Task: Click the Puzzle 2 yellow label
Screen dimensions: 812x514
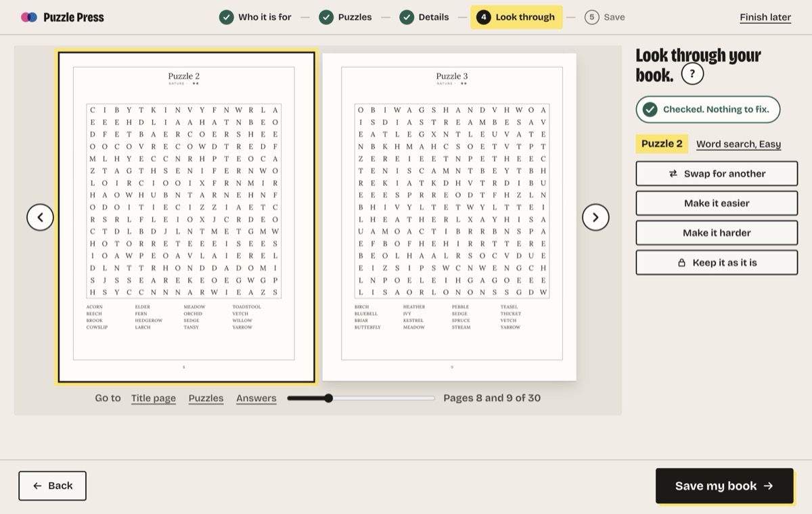Action: (662, 143)
